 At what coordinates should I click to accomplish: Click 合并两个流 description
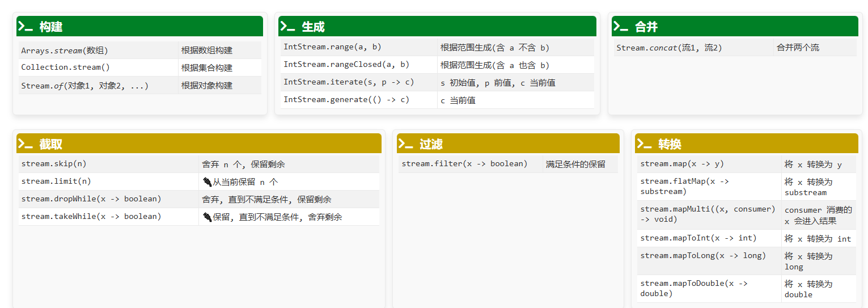pos(798,48)
